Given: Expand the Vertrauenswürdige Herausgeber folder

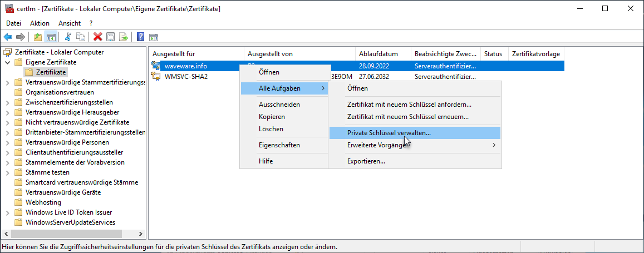Looking at the screenshot, I should click(7, 112).
